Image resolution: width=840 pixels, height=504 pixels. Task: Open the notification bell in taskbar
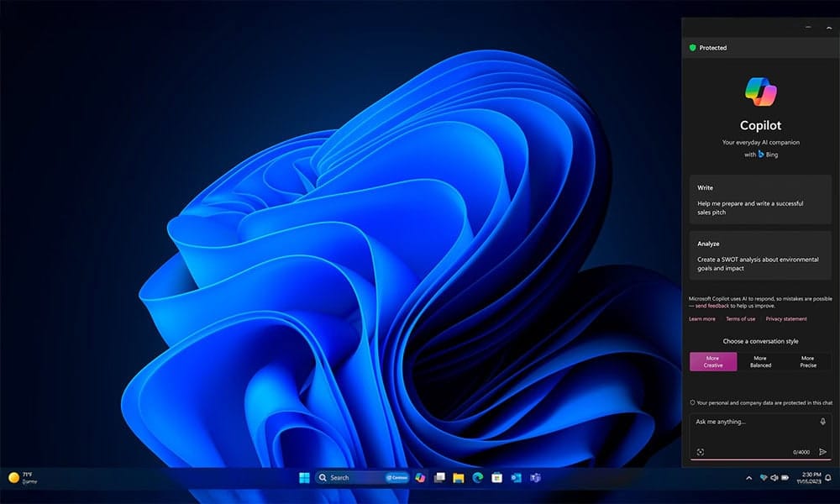[x=828, y=478]
